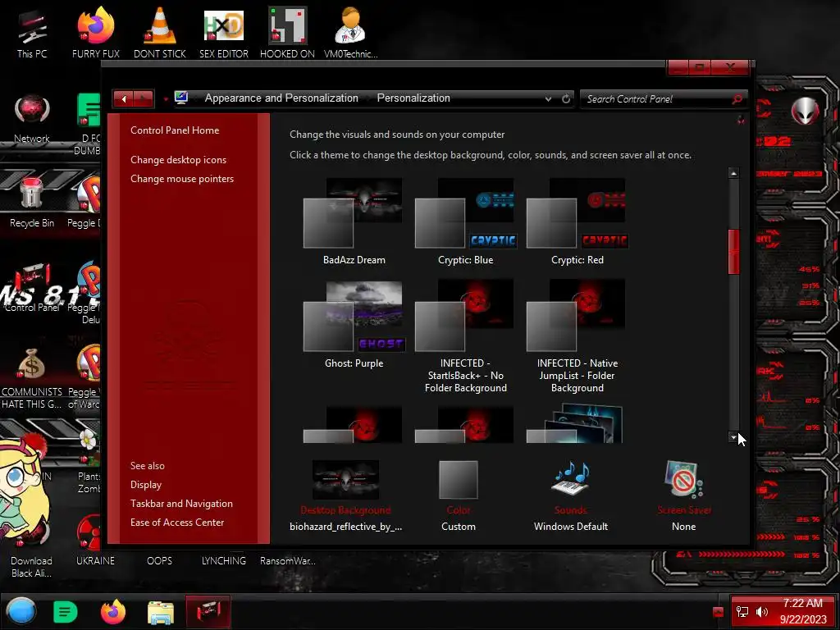Open the Color settings swatch

point(458,479)
